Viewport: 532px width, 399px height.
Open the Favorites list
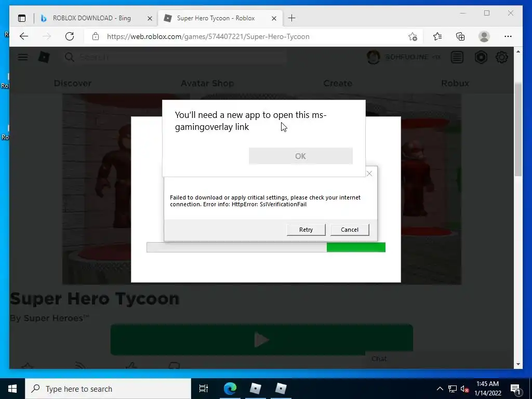(x=437, y=36)
